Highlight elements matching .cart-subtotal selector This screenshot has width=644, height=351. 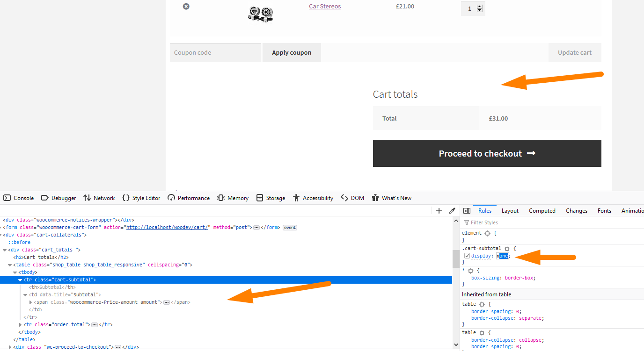[507, 248]
